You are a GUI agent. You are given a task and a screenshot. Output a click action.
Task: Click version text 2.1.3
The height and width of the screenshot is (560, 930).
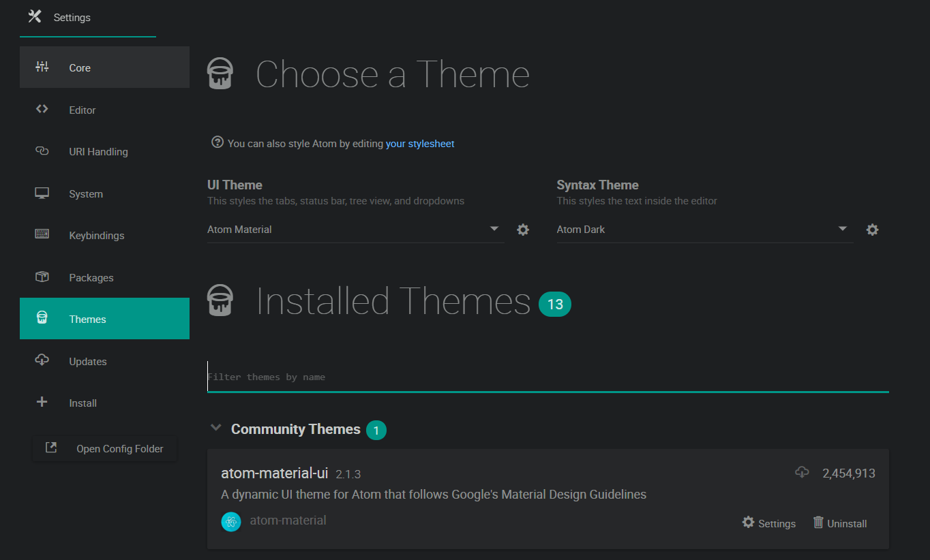[348, 474]
